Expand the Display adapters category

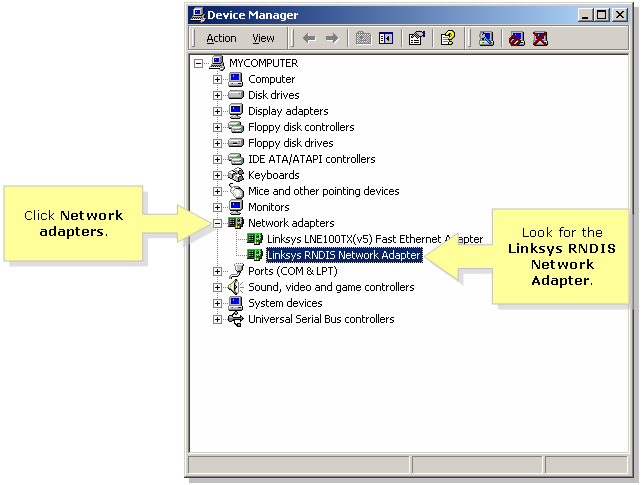point(217,111)
